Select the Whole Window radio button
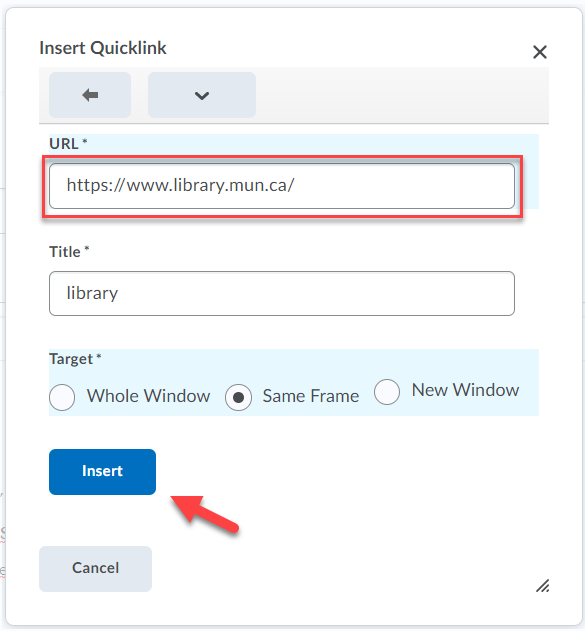Image resolution: width=585 pixels, height=631 pixels. click(x=62, y=397)
